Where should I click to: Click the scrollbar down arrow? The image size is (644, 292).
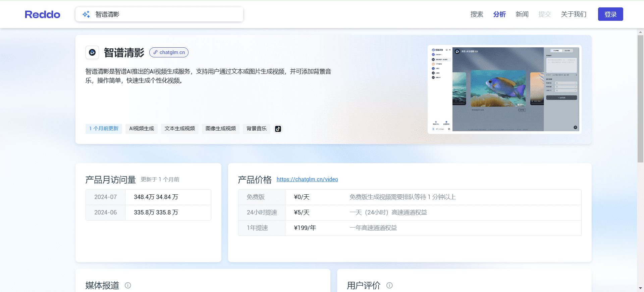coord(640,288)
